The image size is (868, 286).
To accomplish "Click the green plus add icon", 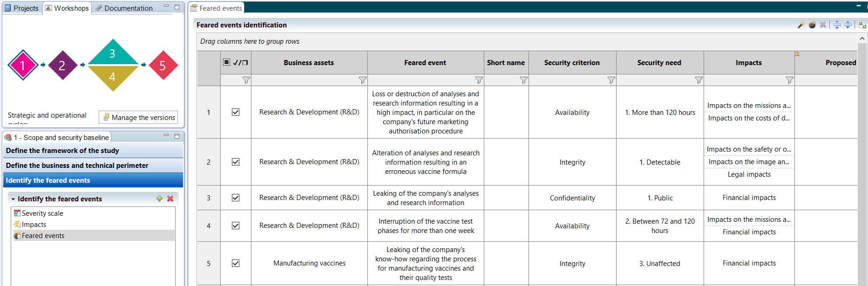I will [x=159, y=199].
